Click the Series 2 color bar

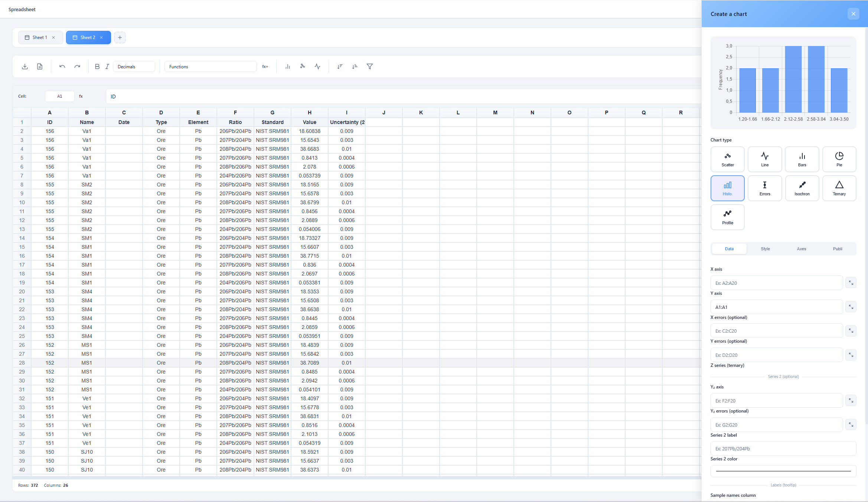783,471
